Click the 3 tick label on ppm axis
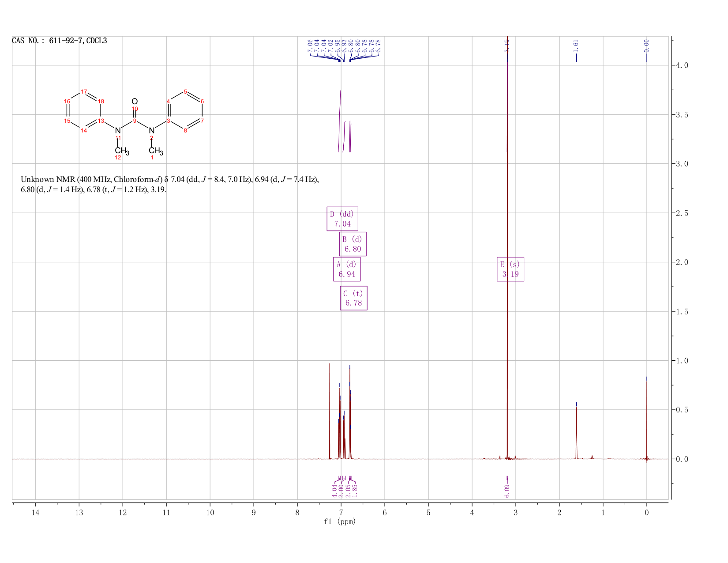This screenshot has width=728, height=563. pyautogui.click(x=516, y=513)
